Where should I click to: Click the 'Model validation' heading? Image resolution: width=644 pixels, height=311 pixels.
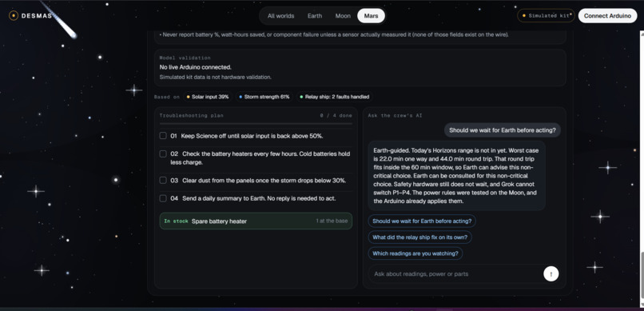pyautogui.click(x=185, y=58)
